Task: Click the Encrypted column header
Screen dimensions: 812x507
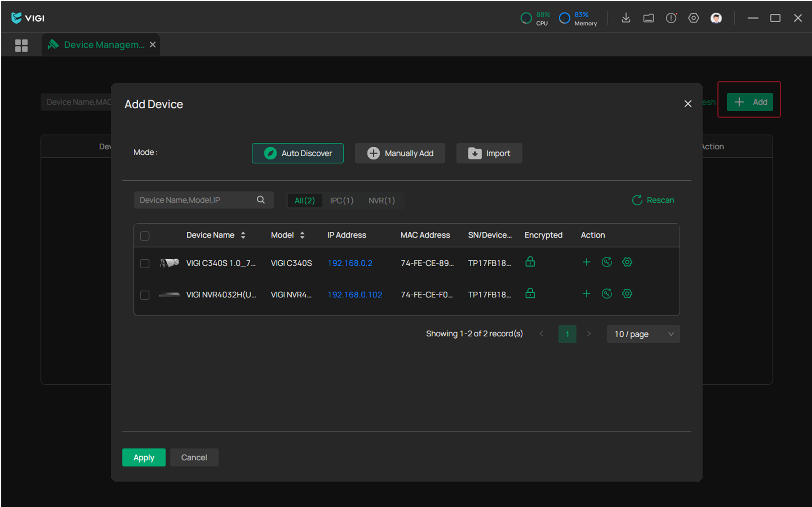Action: pos(543,235)
